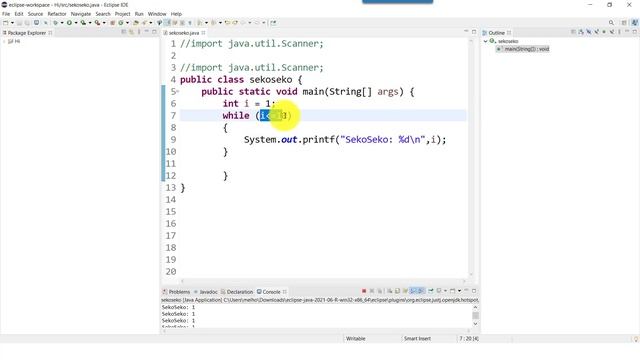This screenshot has height=360, width=640.
Task: Click the Open Perspective icon
Action: pos(624,22)
